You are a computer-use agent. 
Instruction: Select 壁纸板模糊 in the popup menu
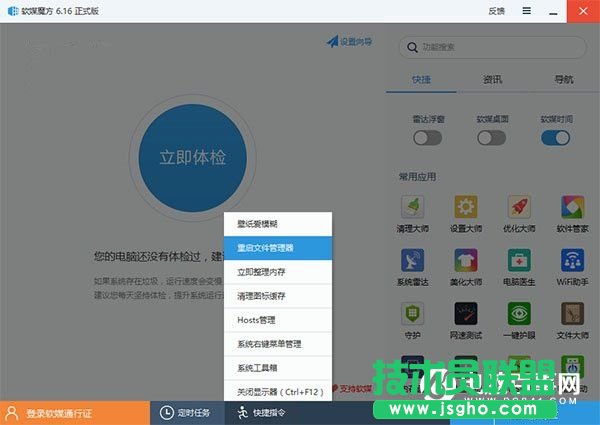point(278,224)
